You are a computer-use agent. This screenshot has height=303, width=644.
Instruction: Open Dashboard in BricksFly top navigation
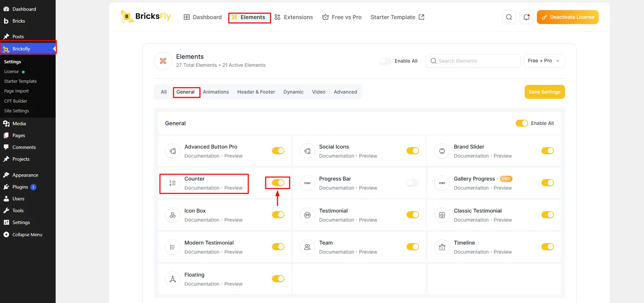[203, 17]
